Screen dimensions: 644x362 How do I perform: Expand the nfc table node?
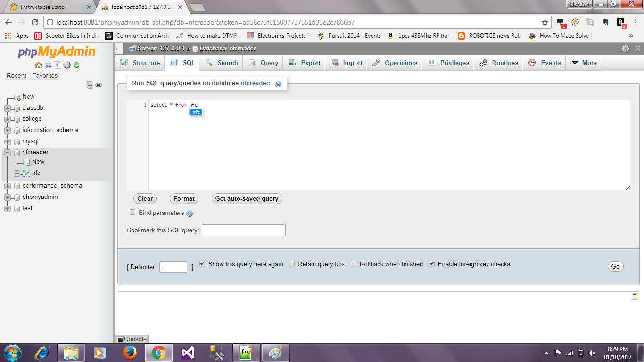[17, 173]
